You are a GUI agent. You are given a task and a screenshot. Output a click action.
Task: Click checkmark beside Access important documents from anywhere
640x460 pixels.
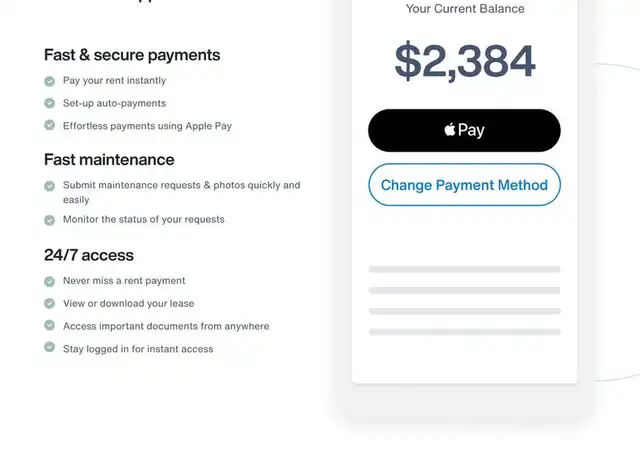pos(49,325)
